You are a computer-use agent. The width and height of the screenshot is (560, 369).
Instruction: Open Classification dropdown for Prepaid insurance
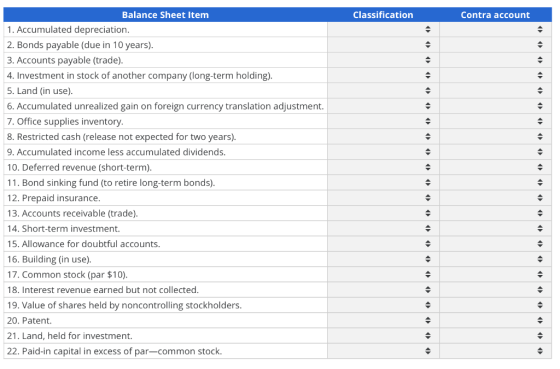point(383,198)
